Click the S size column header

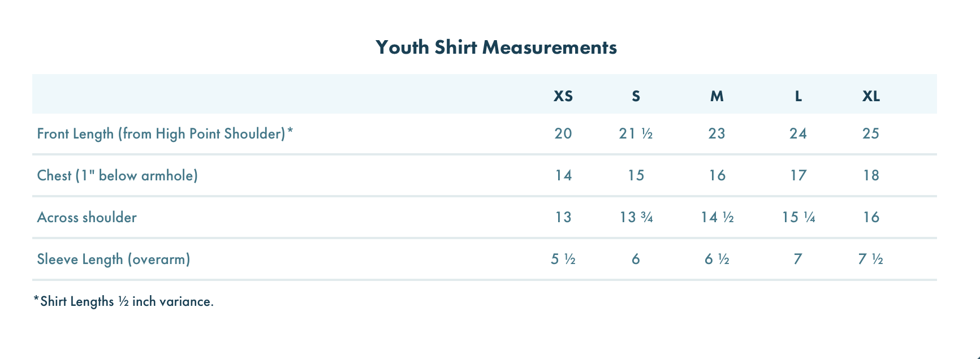(636, 96)
